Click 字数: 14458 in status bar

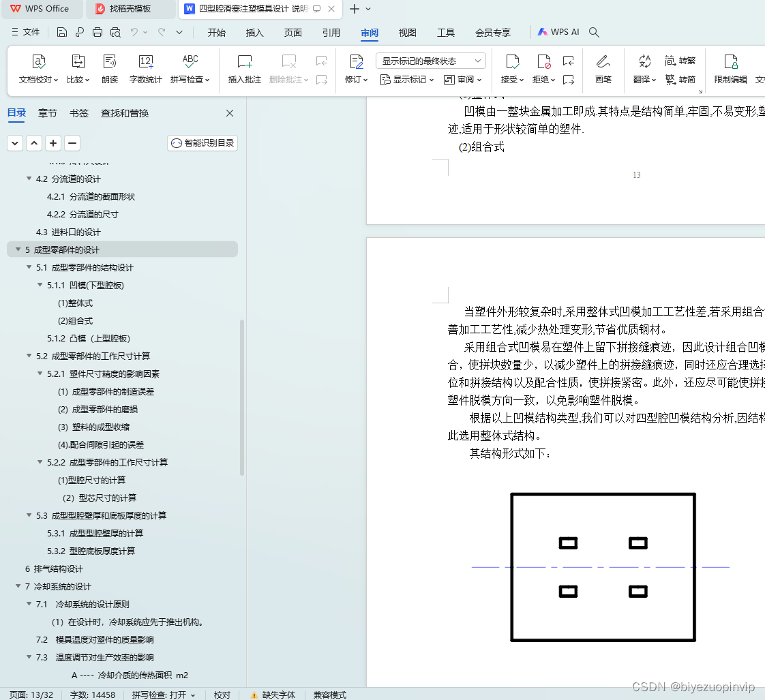[93, 695]
